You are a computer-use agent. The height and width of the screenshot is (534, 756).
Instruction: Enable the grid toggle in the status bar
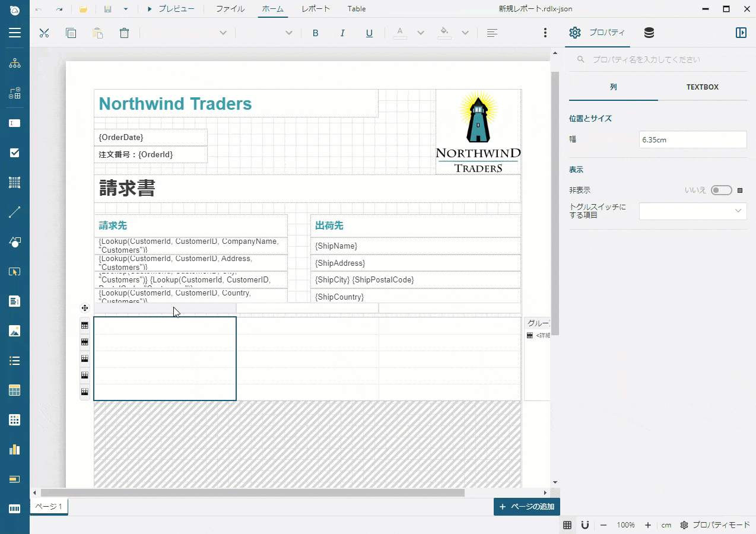(x=567, y=525)
